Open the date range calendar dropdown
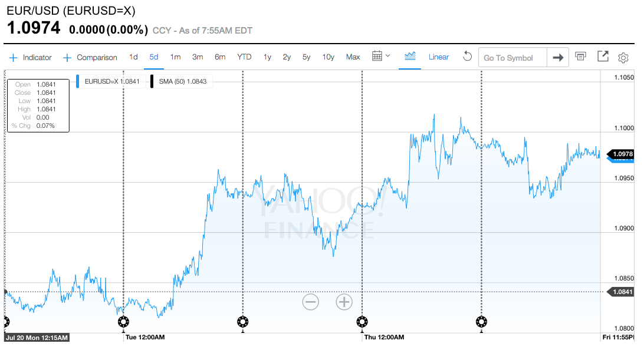Screen dimensions: 644x350 coord(381,57)
